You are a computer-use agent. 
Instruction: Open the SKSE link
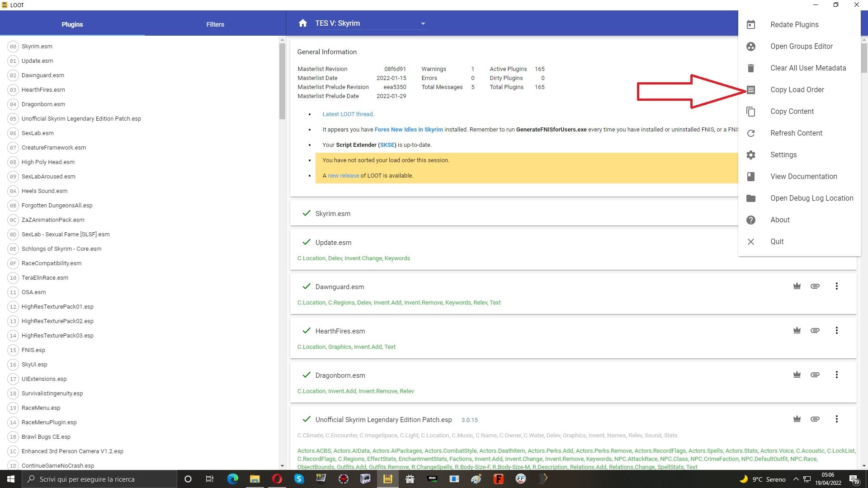(x=387, y=145)
